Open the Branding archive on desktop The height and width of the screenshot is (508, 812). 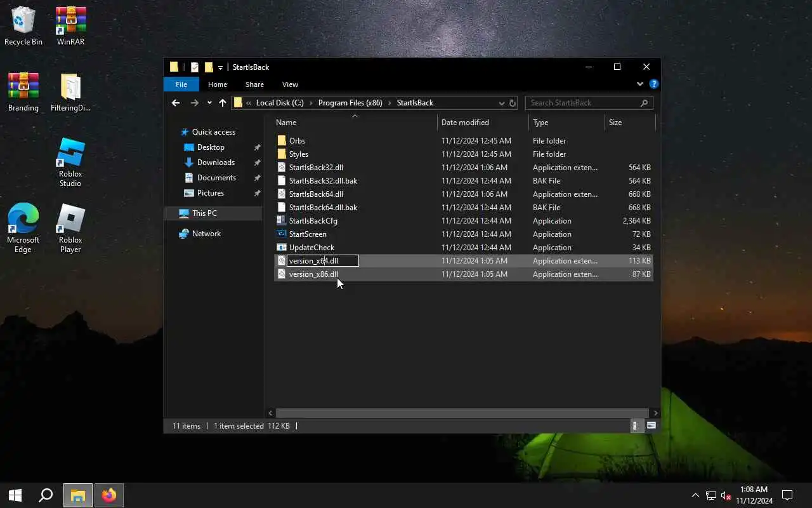point(23,92)
